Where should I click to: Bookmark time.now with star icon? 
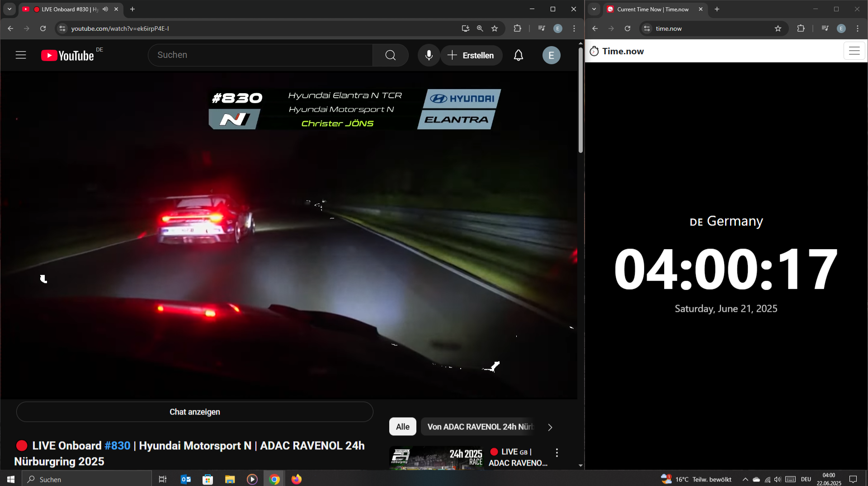778,28
